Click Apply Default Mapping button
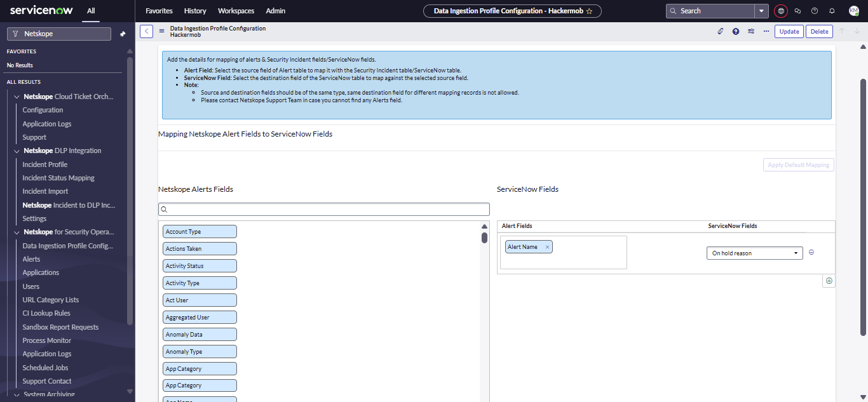This screenshot has width=868, height=402. click(x=799, y=164)
